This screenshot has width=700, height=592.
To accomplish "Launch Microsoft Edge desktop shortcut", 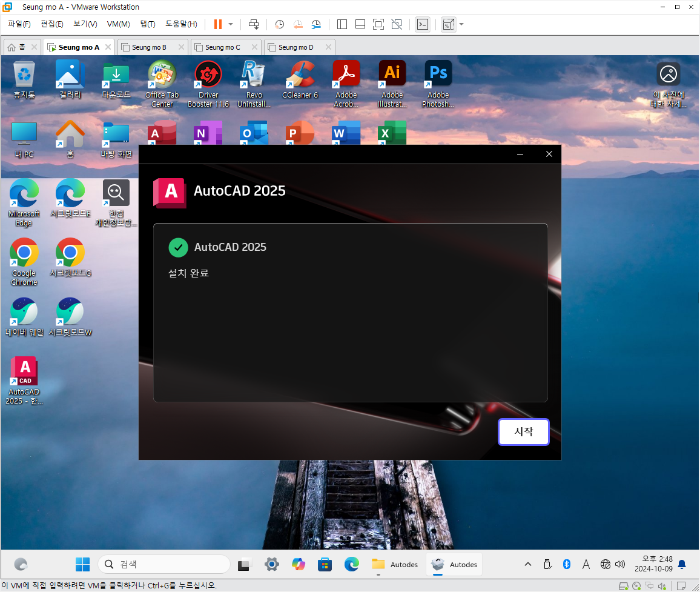I will pos(24,203).
